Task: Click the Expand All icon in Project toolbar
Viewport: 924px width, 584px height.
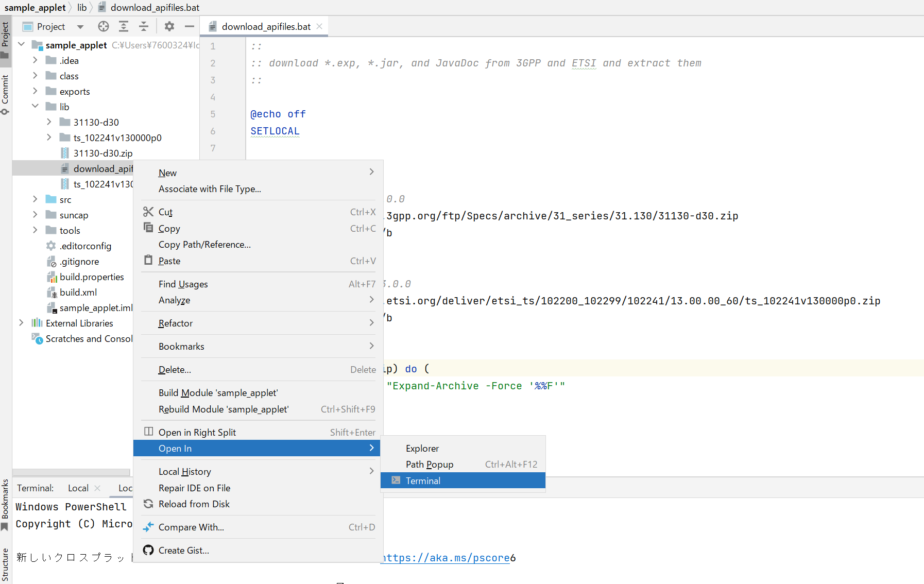Action: coord(124,26)
